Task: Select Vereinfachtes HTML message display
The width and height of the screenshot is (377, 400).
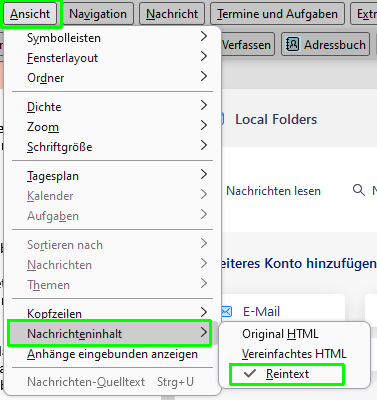Action: [295, 354]
